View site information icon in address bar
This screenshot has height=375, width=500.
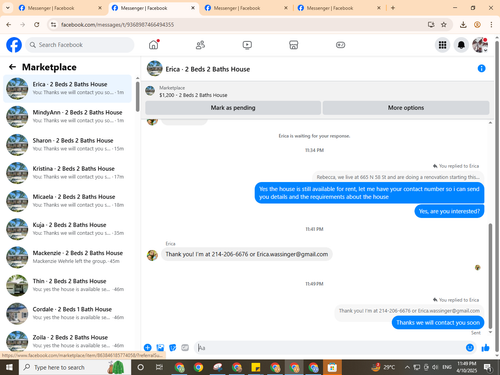[53, 25]
